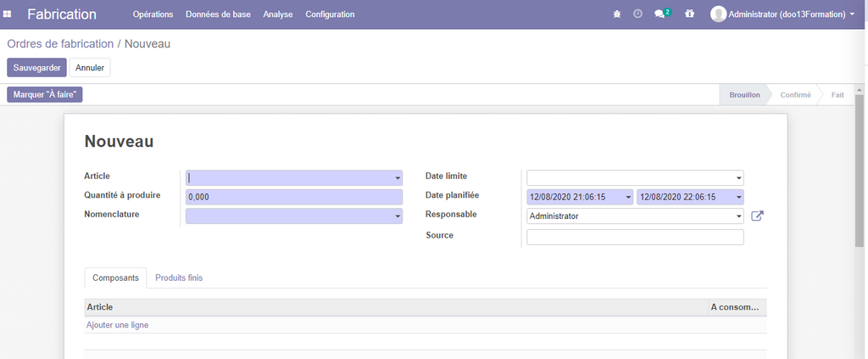This screenshot has width=868, height=359.
Task: Click the gift icon in navbar
Action: (x=689, y=14)
